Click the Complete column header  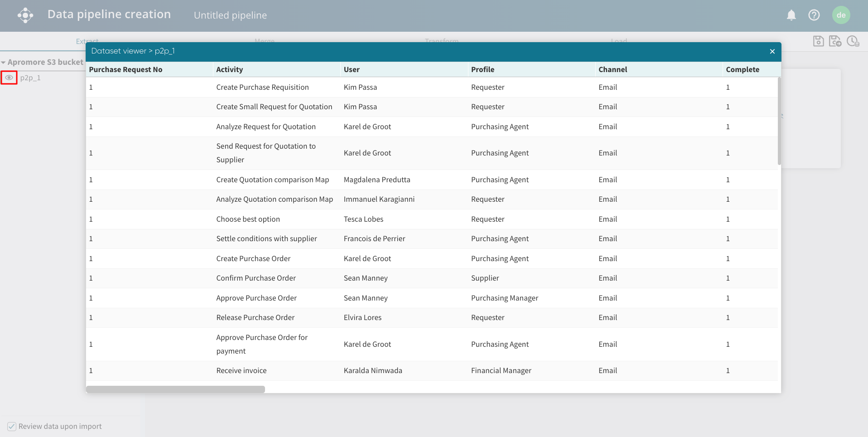pos(742,70)
